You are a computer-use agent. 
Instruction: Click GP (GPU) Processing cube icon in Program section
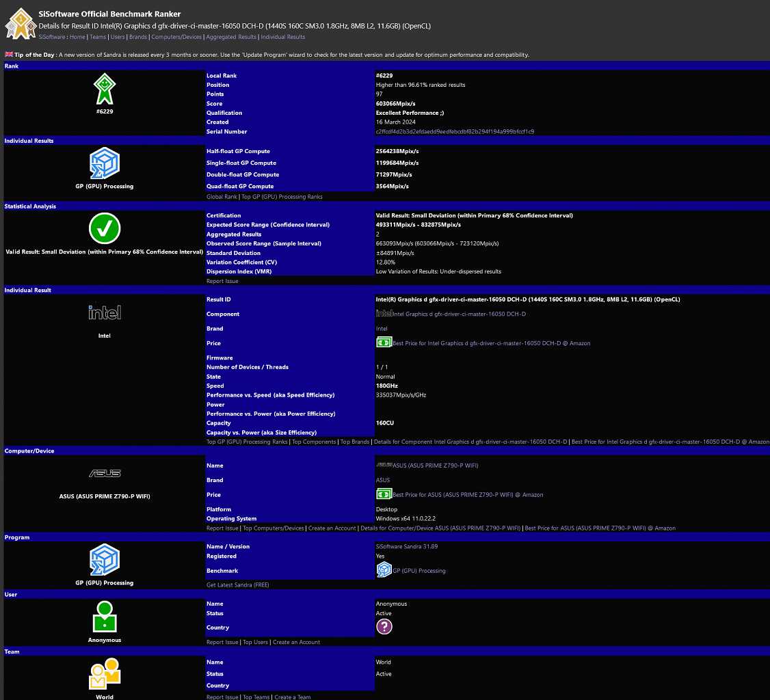105,560
